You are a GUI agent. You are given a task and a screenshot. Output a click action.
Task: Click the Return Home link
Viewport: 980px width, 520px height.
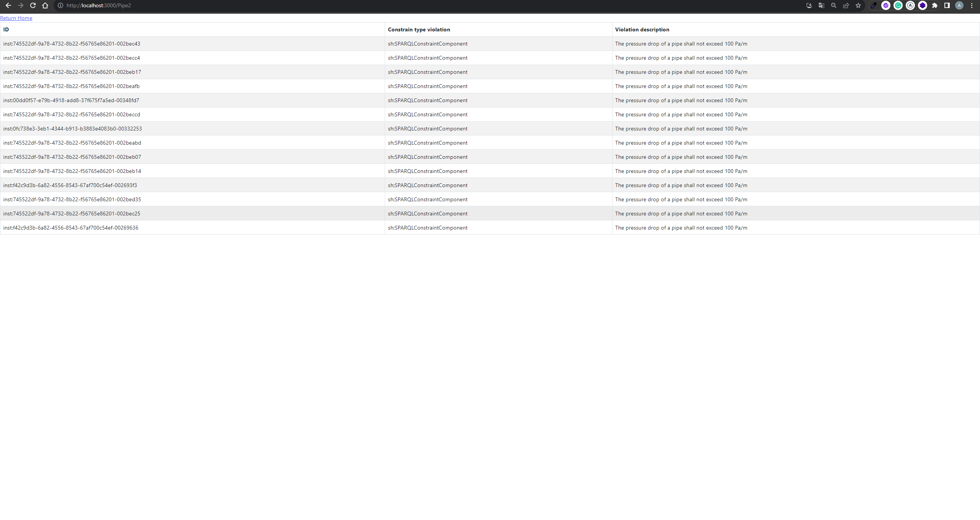16,18
